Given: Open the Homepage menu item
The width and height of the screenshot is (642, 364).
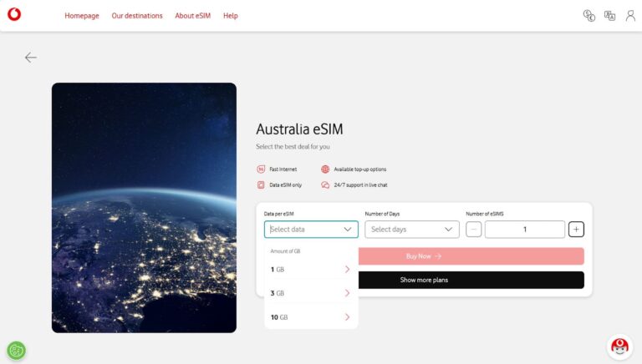Looking at the screenshot, I should click(81, 16).
